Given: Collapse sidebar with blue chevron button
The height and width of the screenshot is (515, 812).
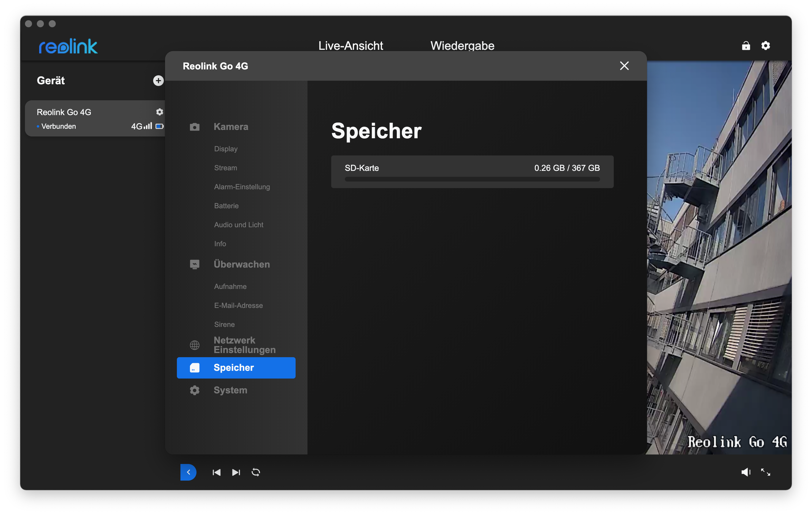Looking at the screenshot, I should [188, 472].
